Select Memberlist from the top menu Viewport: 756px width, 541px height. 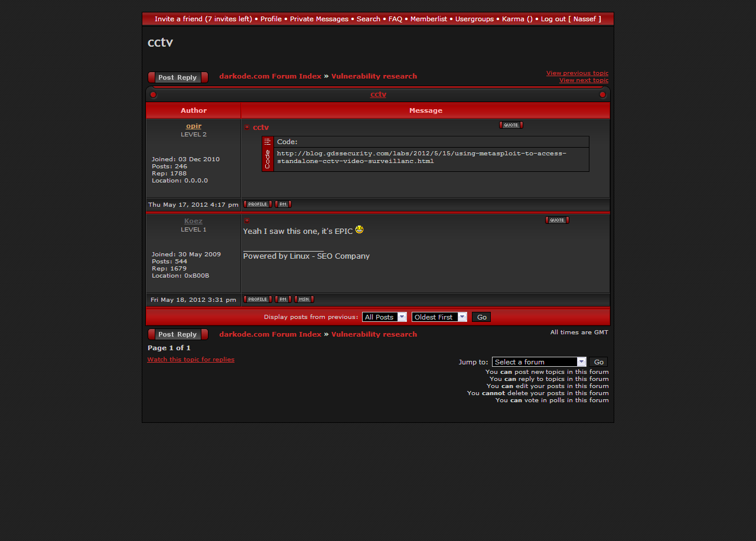tap(428, 19)
